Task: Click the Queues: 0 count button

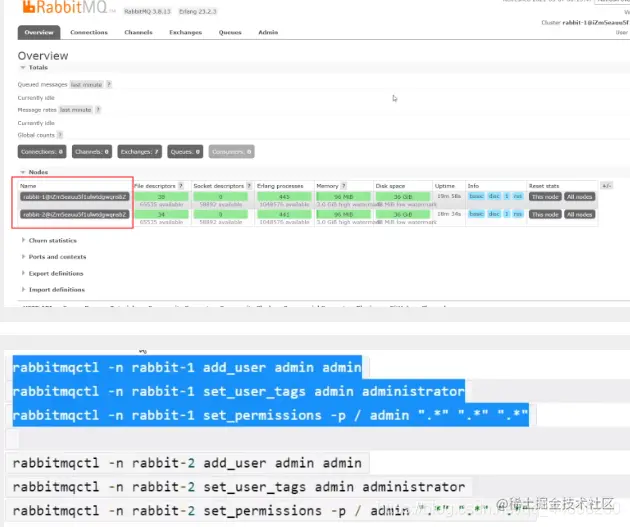Action: [x=185, y=152]
